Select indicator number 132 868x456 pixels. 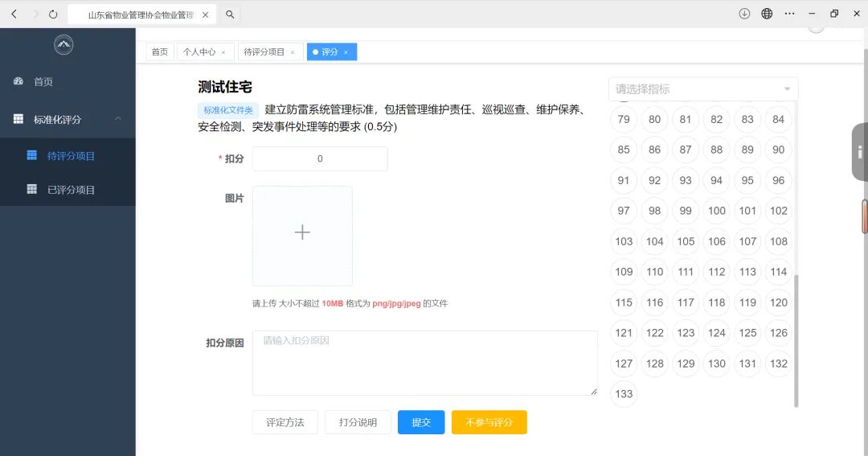click(x=778, y=364)
